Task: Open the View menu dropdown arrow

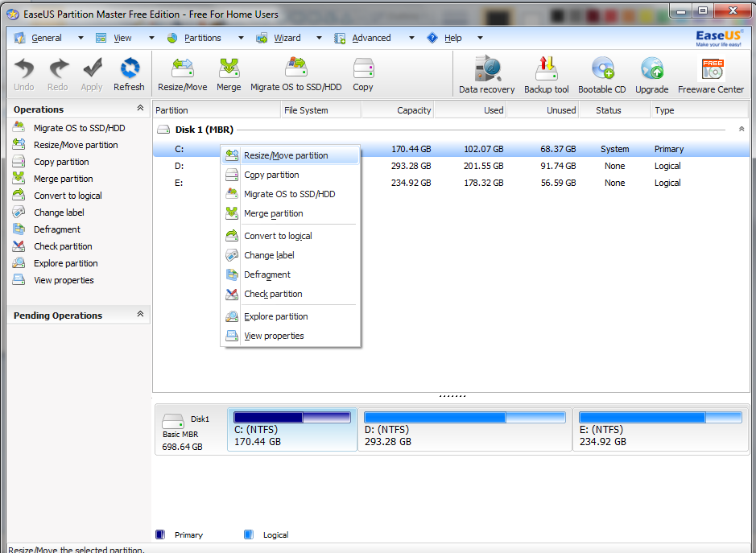Action: tap(151, 38)
